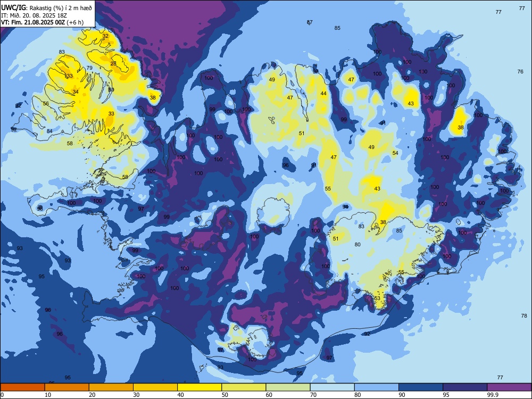
Task: Choose the pale blue 70–80 legend band
Action: tap(332, 387)
